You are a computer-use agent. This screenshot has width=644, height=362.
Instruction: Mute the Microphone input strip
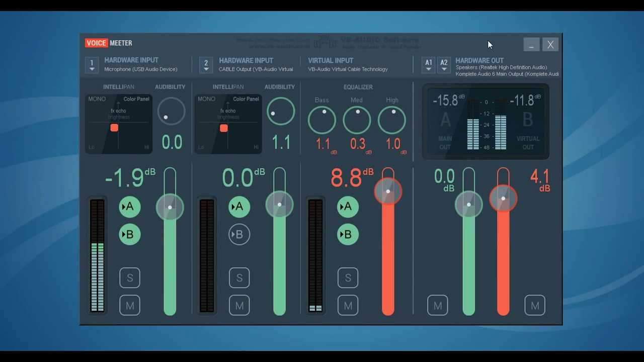130,305
